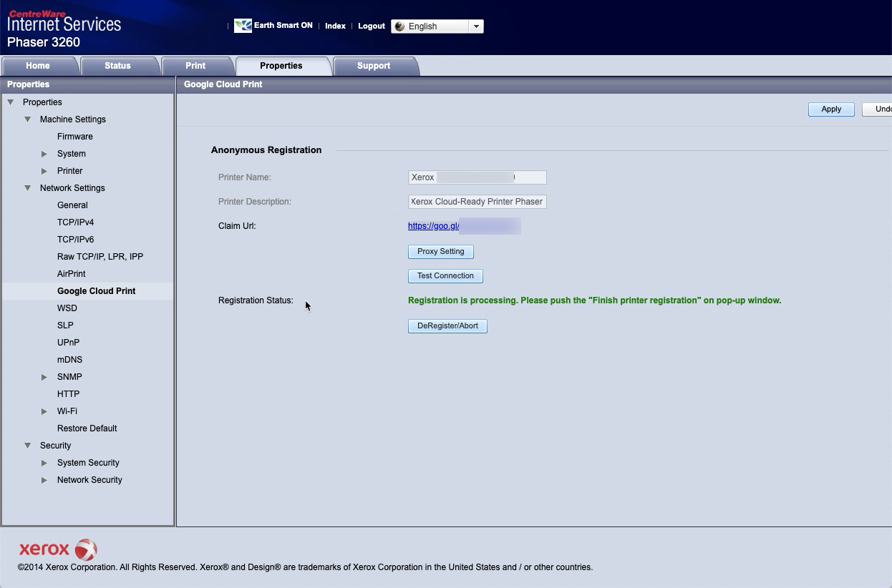Image resolution: width=892 pixels, height=588 pixels.
Task: Collapse the Security tree arrow
Action: 28,446
